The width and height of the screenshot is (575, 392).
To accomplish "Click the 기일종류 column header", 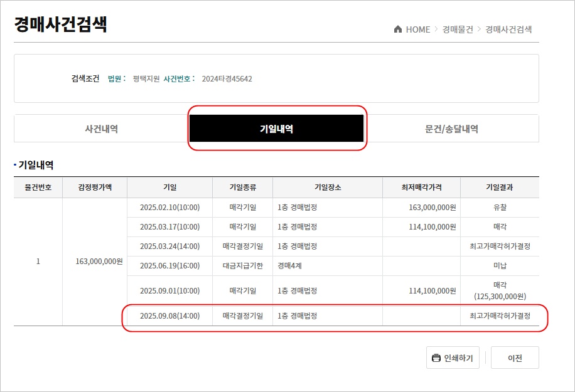I will pos(242,188).
